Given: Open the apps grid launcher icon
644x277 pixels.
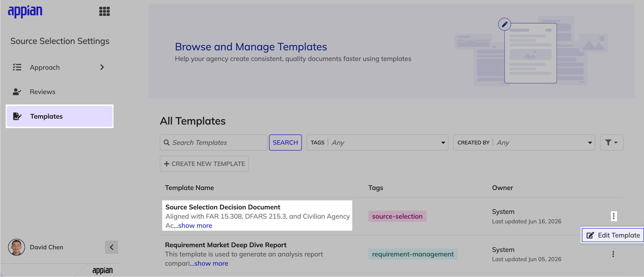Looking at the screenshot, I should (104, 11).
